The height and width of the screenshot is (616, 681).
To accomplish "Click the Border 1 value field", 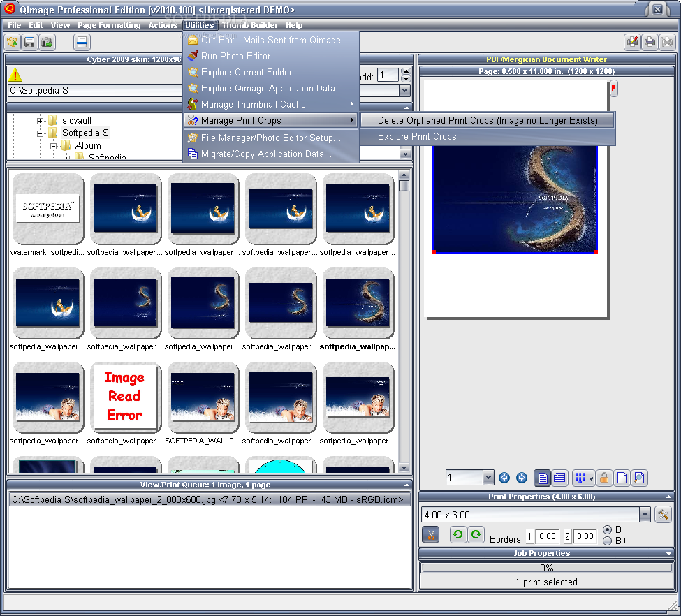I will tap(547, 536).
